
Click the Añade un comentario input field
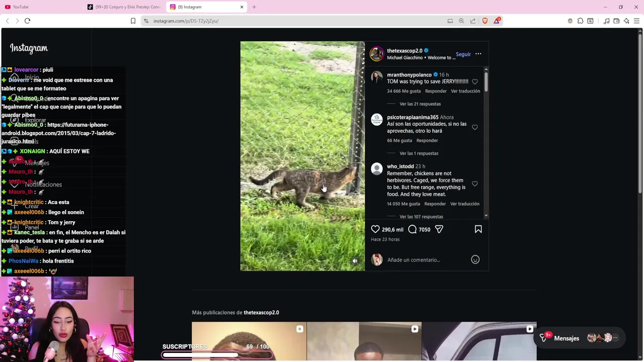[x=427, y=260]
